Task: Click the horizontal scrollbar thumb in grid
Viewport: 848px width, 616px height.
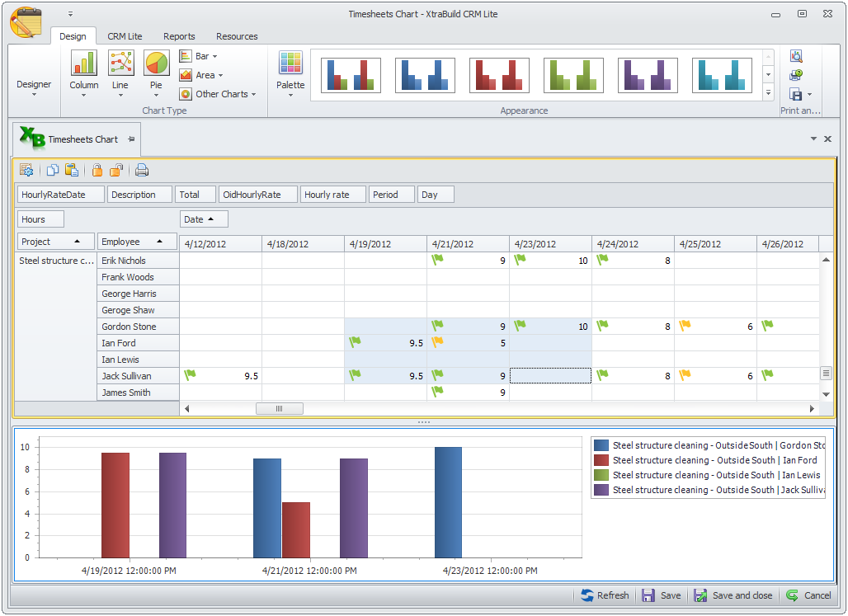Action: (279, 409)
